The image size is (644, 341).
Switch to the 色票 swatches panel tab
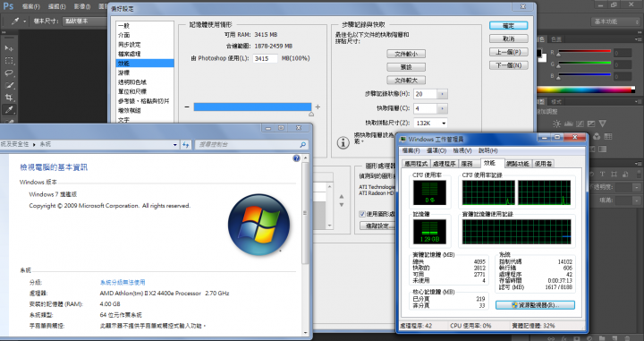click(556, 39)
